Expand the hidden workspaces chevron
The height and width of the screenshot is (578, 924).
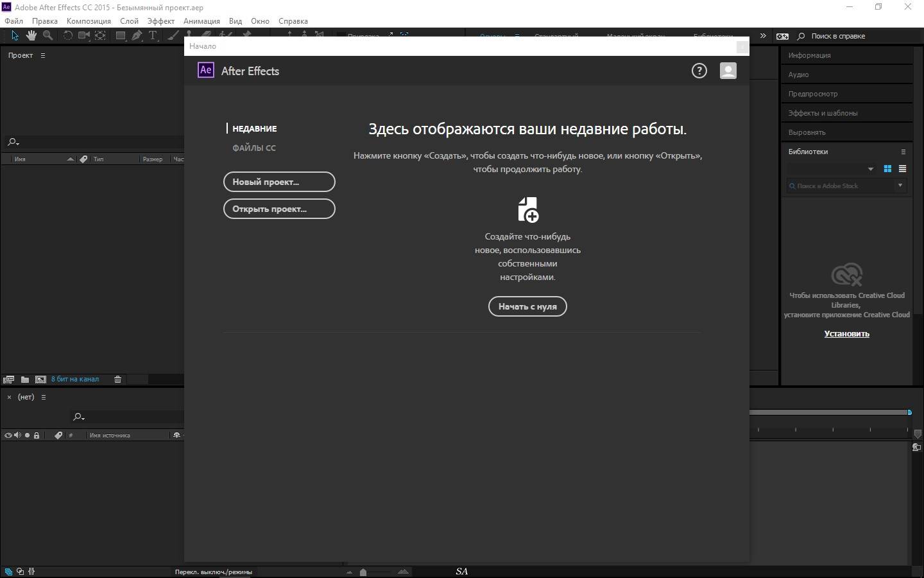pyautogui.click(x=763, y=36)
